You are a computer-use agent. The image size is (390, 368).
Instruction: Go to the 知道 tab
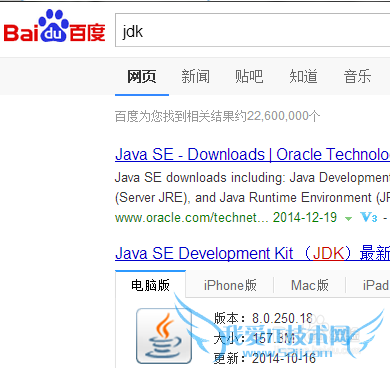303,76
